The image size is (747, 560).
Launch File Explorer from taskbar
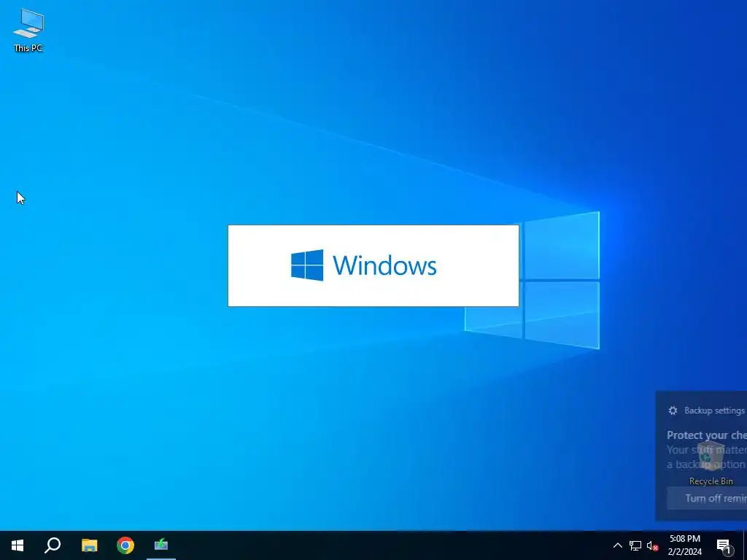pos(89,545)
